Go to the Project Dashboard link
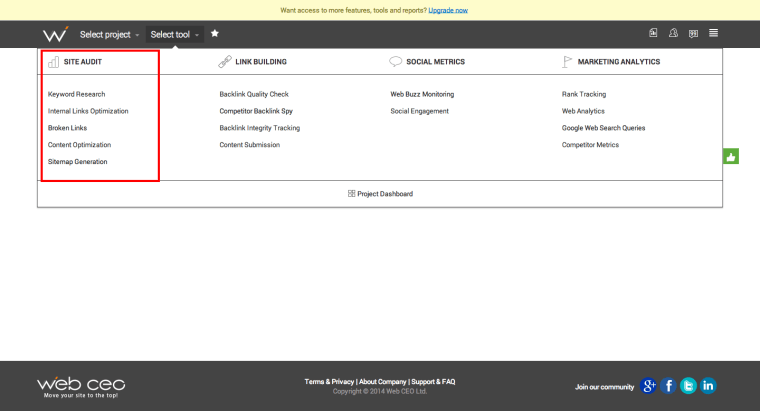760x411 pixels. click(x=385, y=194)
